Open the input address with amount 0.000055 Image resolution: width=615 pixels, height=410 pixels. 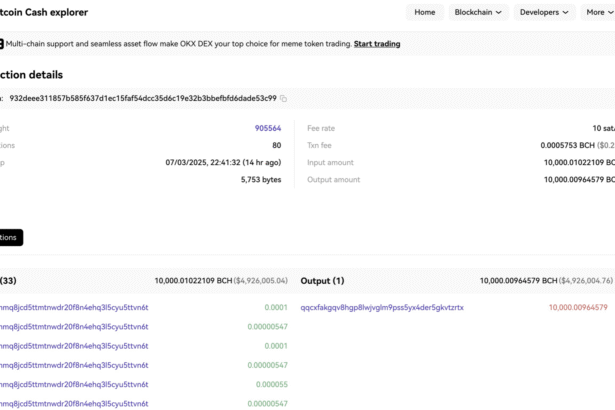point(74,384)
